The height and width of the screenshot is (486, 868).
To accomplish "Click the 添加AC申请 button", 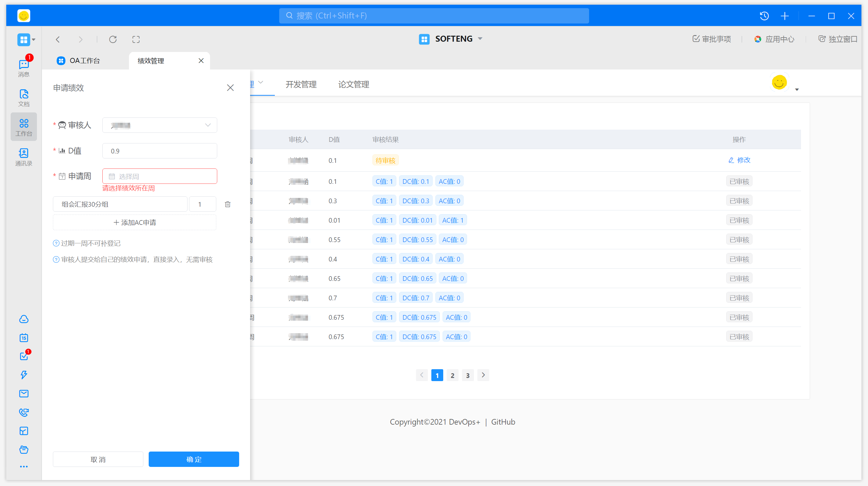I will click(x=135, y=222).
